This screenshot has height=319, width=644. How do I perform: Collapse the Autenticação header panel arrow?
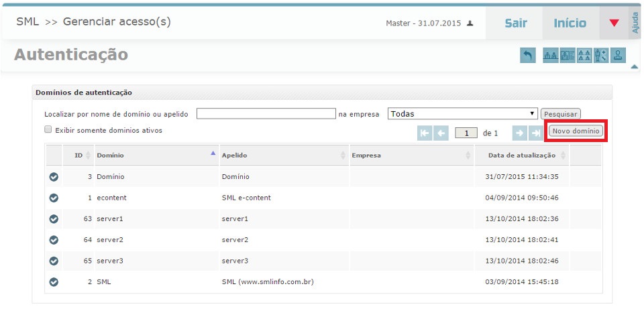pyautogui.click(x=634, y=66)
